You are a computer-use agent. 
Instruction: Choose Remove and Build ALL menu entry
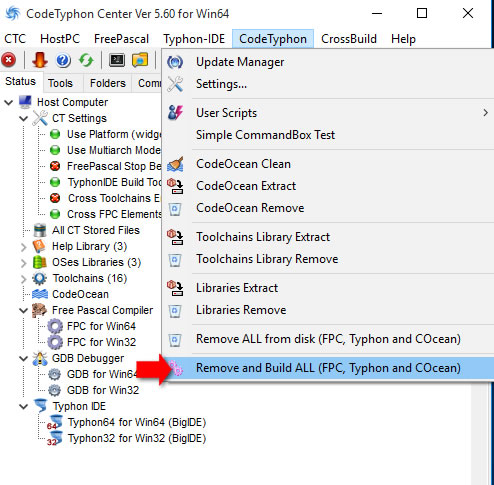click(328, 368)
